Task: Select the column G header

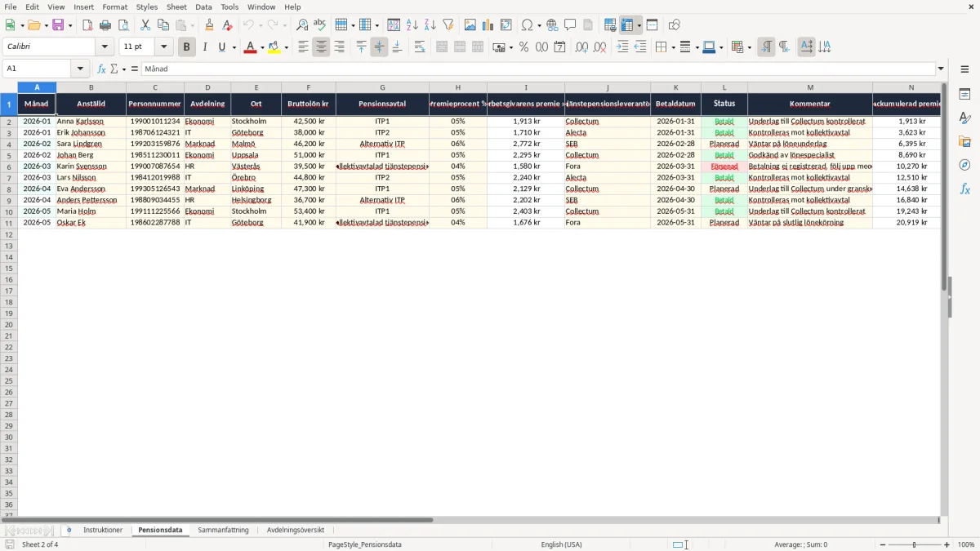Action: (382, 87)
